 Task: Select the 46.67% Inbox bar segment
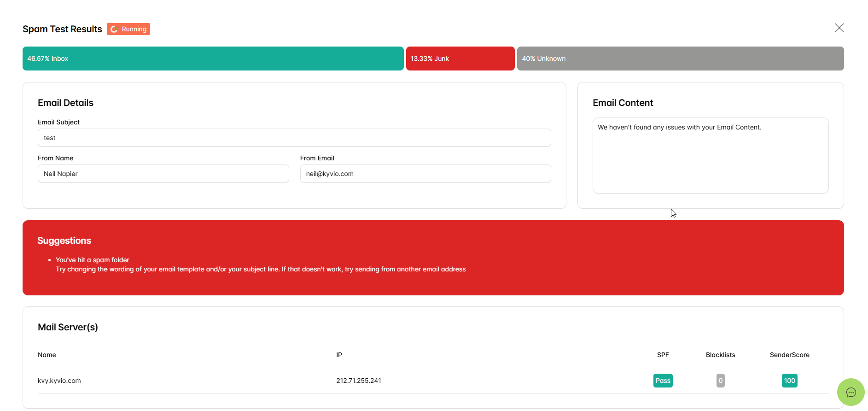(x=213, y=59)
